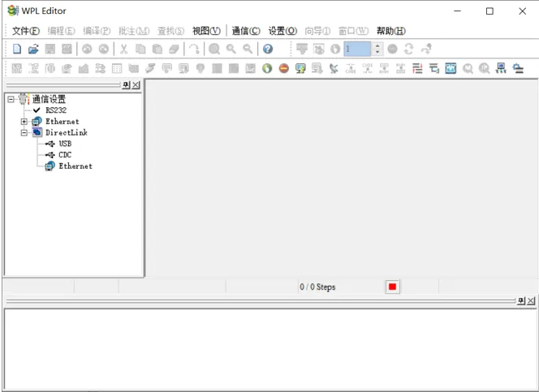The height and width of the screenshot is (392, 539).
Task: Decrease the toolbar number spinner value
Action: [377, 52]
